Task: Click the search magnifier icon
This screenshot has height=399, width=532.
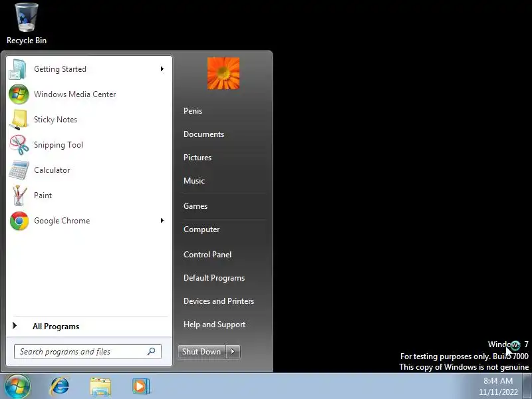Action: (152, 352)
